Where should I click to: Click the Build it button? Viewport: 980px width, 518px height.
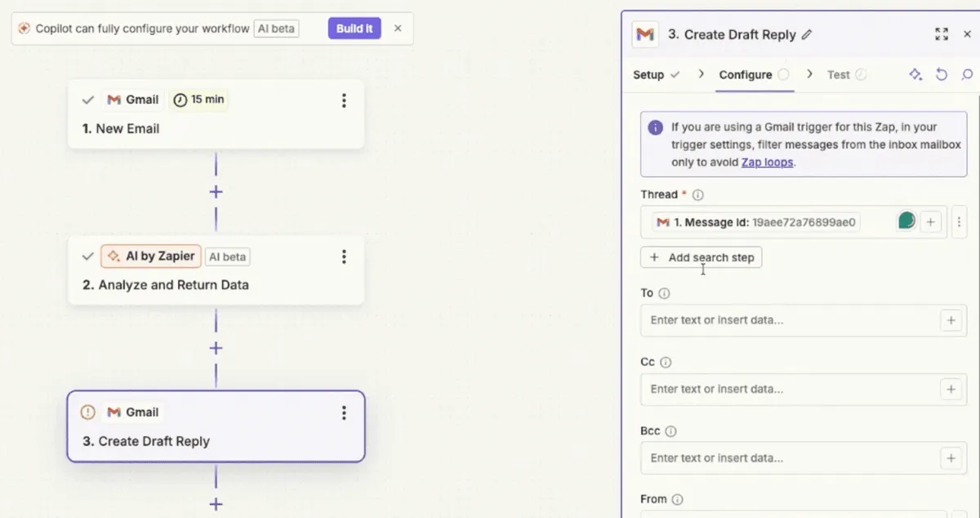click(354, 28)
